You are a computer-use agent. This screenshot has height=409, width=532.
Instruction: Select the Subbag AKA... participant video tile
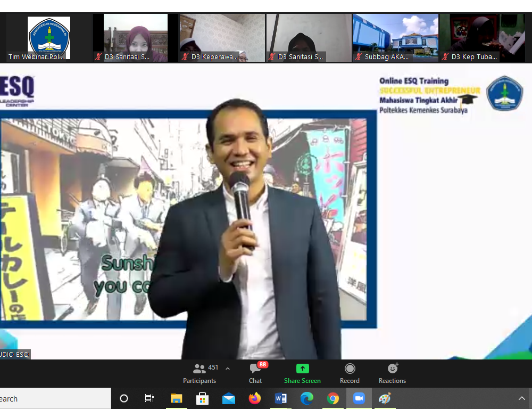coord(395,38)
